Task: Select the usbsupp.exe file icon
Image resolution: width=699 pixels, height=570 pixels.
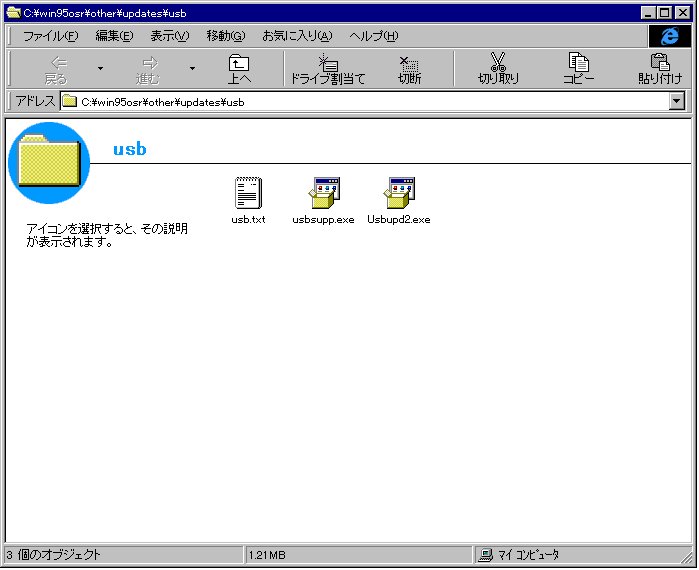Action: click(x=324, y=193)
